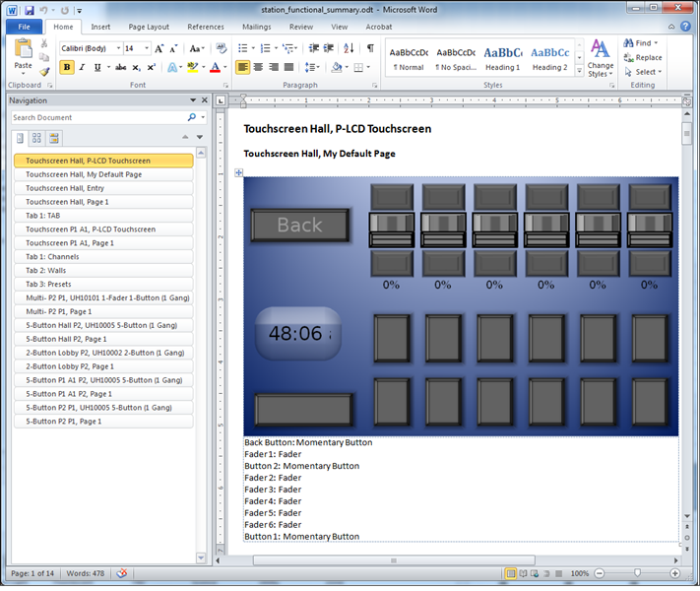Screen dimensions: 700x591
Task: Toggle Italic formatting
Action: click(82, 67)
